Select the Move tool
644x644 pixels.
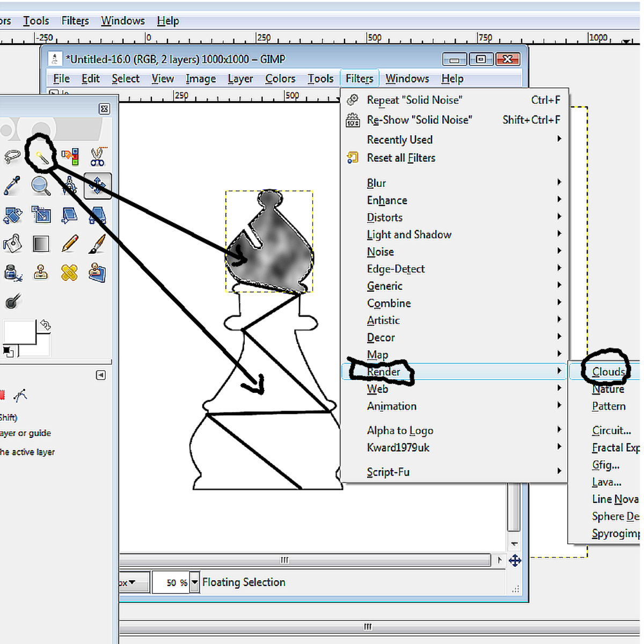point(98,186)
